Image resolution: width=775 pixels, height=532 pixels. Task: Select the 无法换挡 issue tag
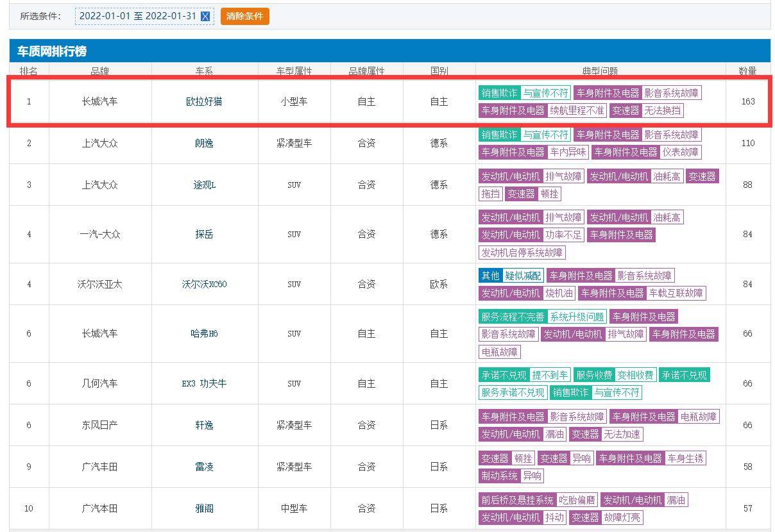point(663,110)
